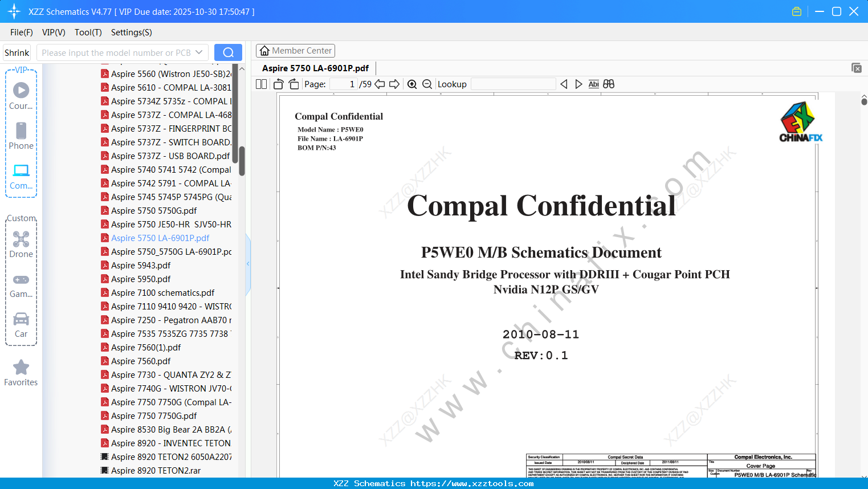868x489 pixels.
Task: Open Aspire 8530 Big Bear 2A BB2A file
Action: point(166,429)
